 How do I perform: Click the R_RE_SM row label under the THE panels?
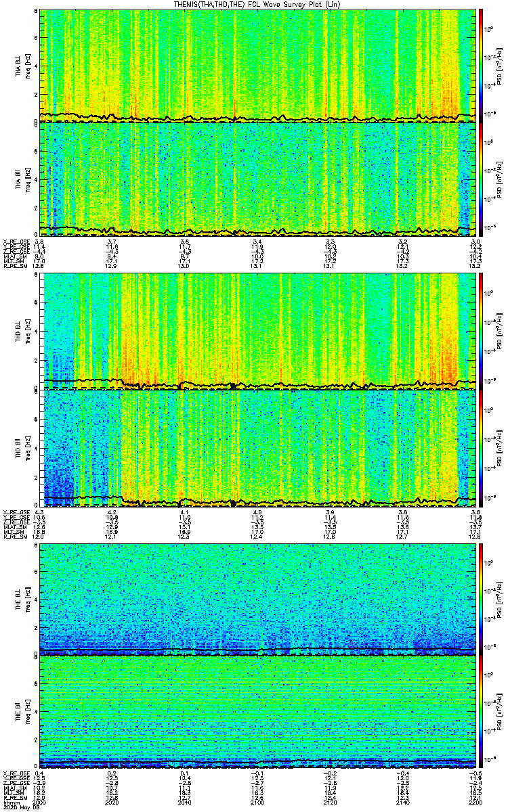click(x=14, y=795)
